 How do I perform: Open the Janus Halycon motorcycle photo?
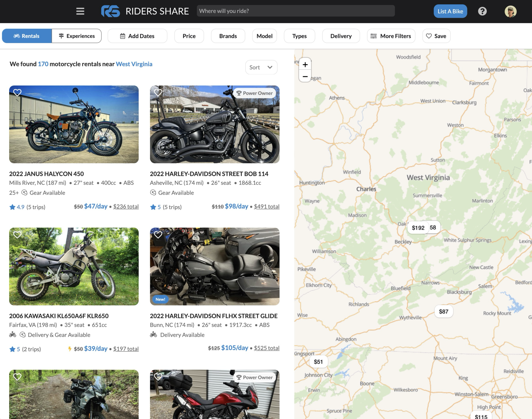(74, 124)
